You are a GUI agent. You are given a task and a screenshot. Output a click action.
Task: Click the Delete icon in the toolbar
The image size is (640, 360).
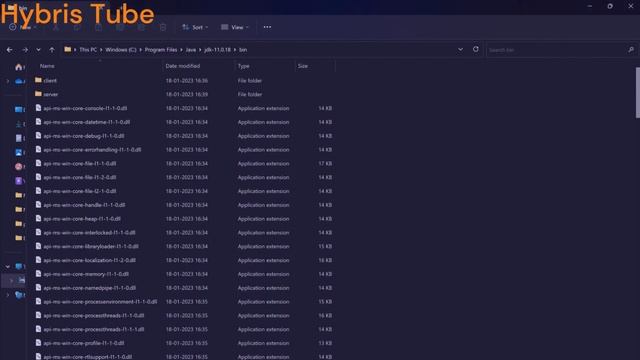pos(163,27)
